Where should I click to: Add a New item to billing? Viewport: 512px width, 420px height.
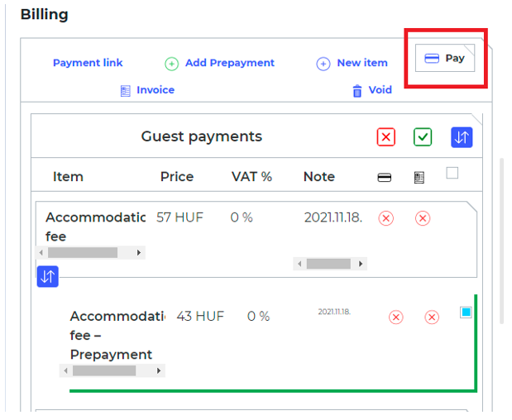point(352,63)
